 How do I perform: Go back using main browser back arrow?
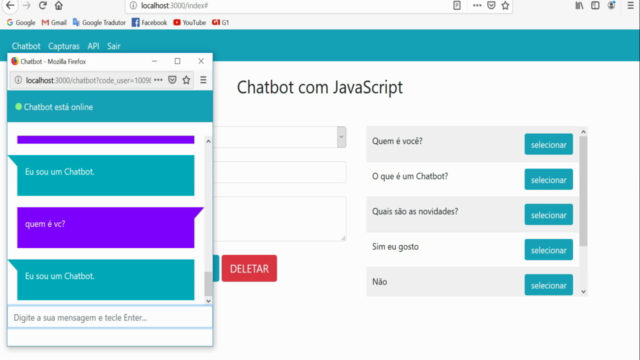[x=10, y=5]
